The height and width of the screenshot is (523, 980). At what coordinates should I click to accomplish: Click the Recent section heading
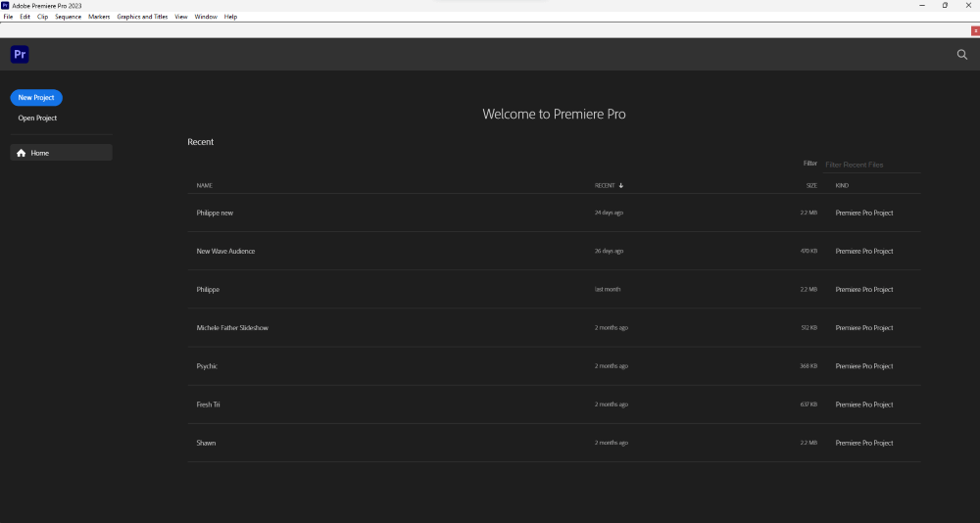(x=201, y=142)
